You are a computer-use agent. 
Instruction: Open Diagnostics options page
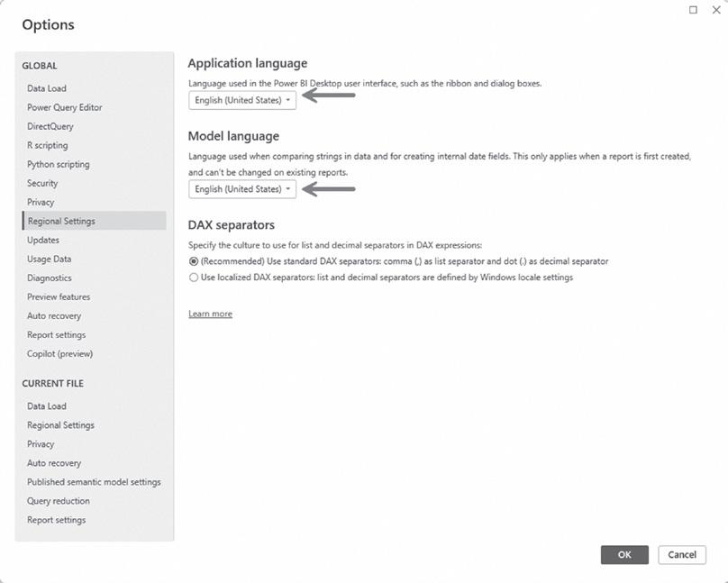50,278
